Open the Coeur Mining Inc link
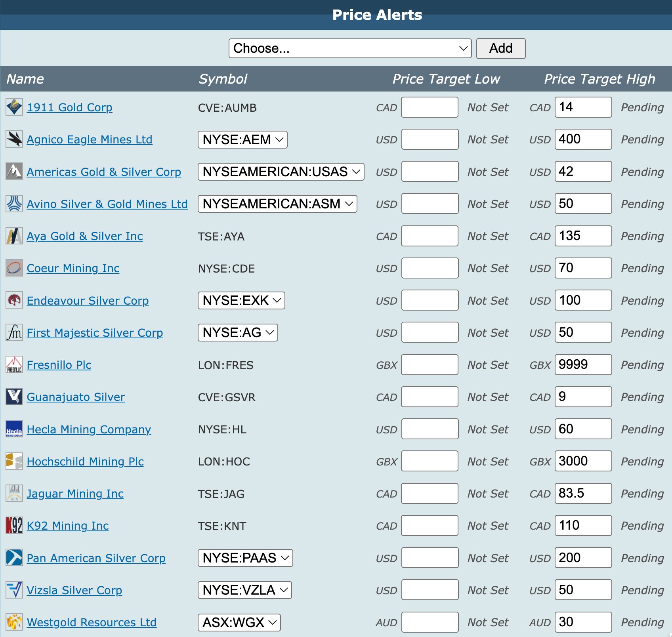This screenshot has width=672, height=637. [73, 268]
